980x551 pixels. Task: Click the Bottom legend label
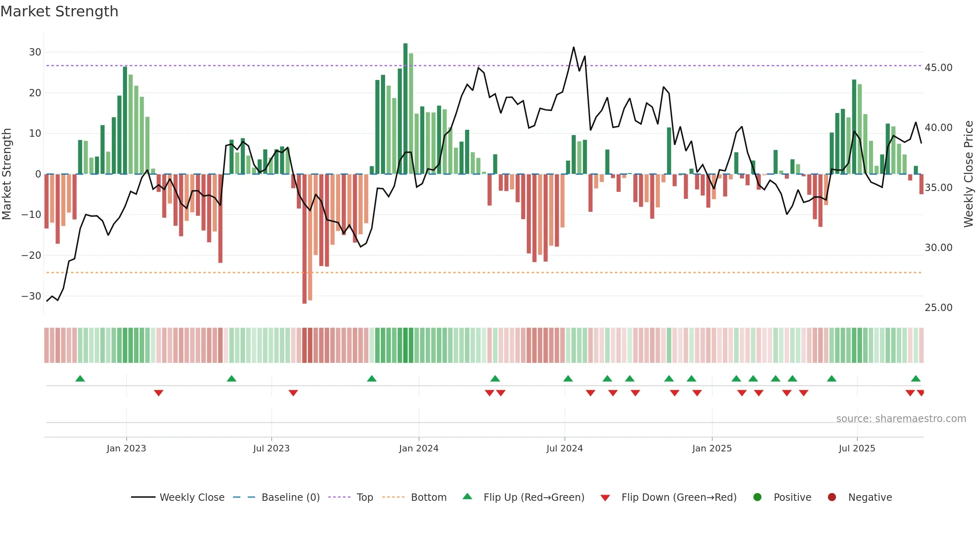(x=429, y=497)
